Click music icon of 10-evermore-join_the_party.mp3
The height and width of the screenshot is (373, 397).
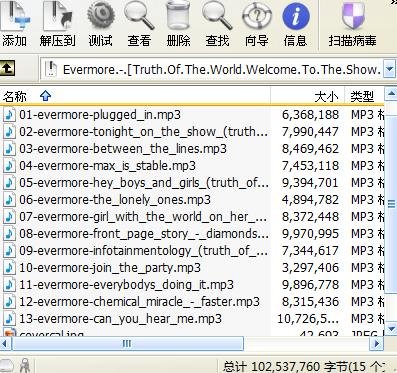tap(9, 268)
